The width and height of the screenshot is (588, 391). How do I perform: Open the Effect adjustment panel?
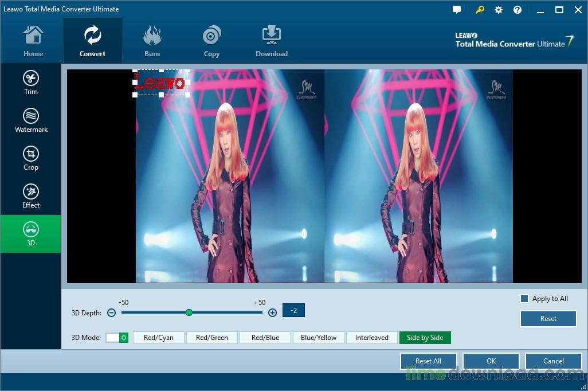coord(31,196)
